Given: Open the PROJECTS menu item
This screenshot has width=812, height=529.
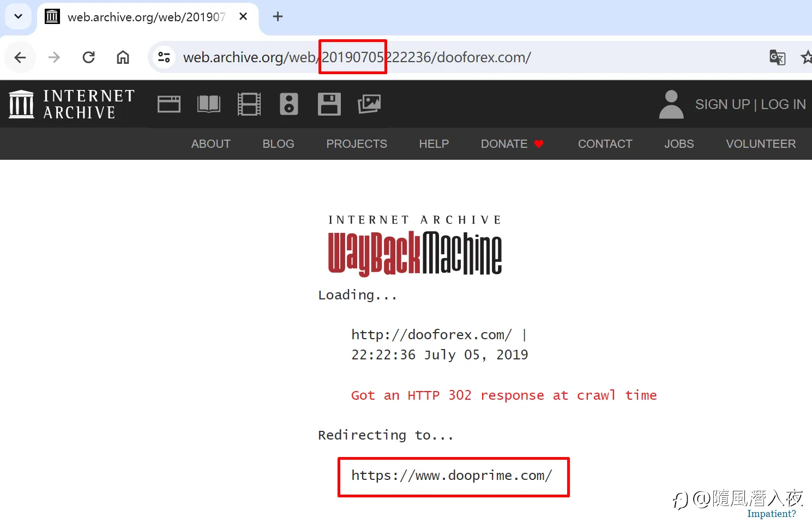Looking at the screenshot, I should point(357,144).
